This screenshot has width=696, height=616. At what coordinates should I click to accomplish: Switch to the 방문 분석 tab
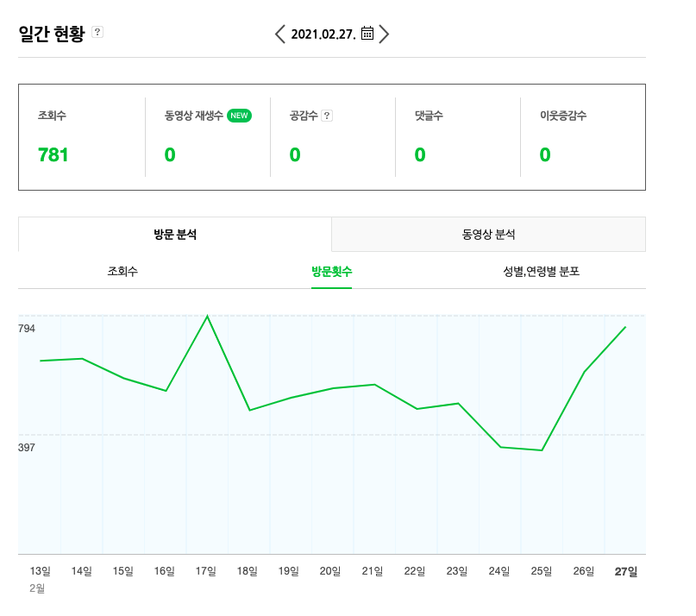point(175,235)
